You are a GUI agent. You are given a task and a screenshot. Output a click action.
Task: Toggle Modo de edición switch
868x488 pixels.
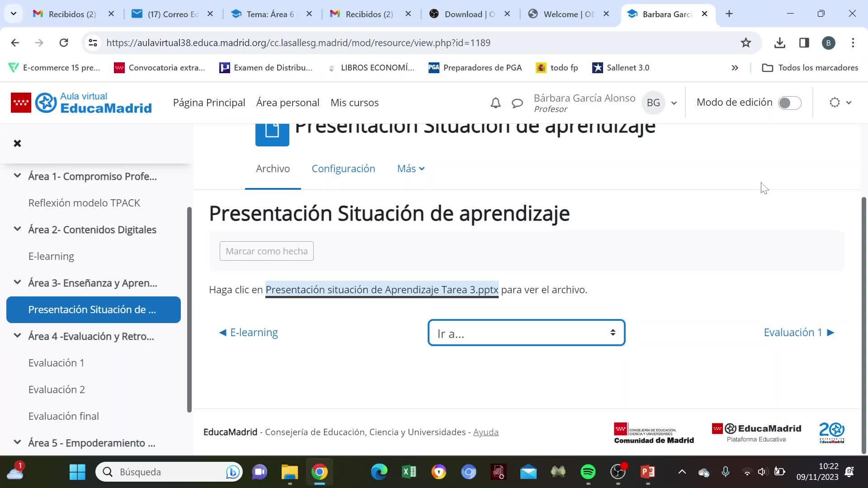tap(789, 103)
